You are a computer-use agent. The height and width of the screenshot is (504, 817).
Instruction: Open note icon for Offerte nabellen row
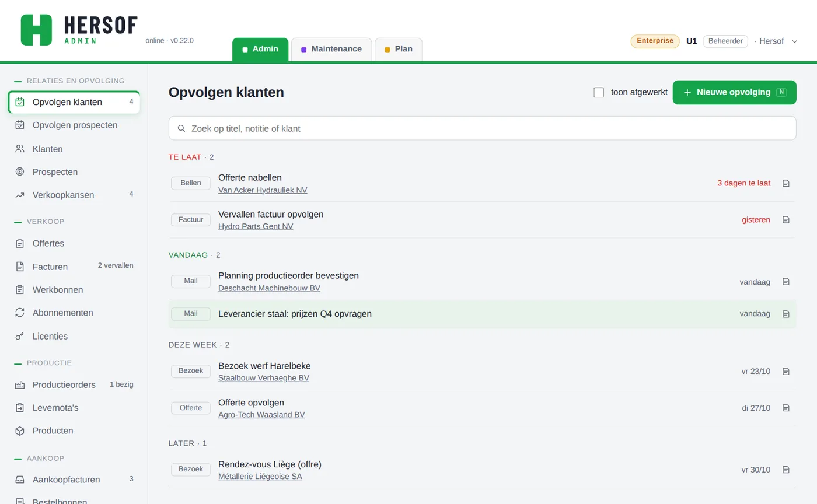pos(785,183)
